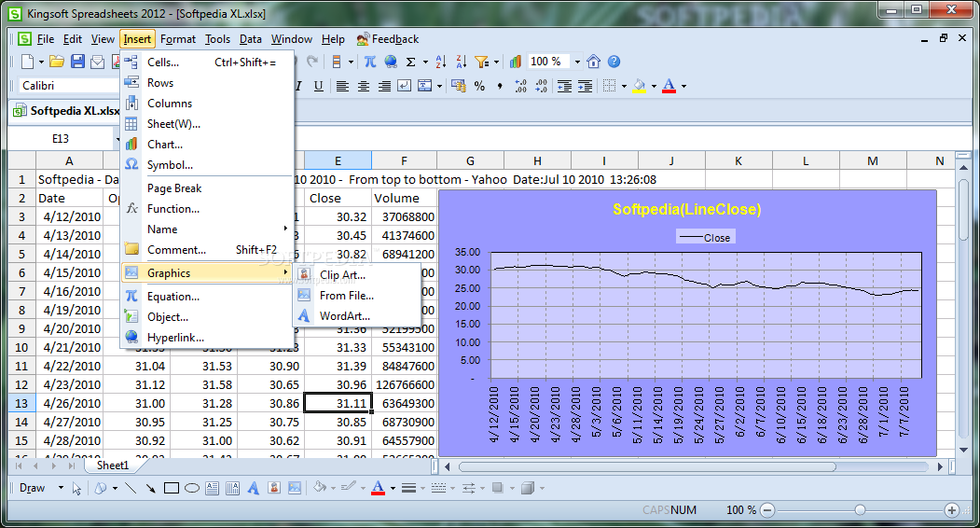The height and width of the screenshot is (528, 980).
Task: Open the AutoSum dropdown arrow
Action: coord(425,62)
